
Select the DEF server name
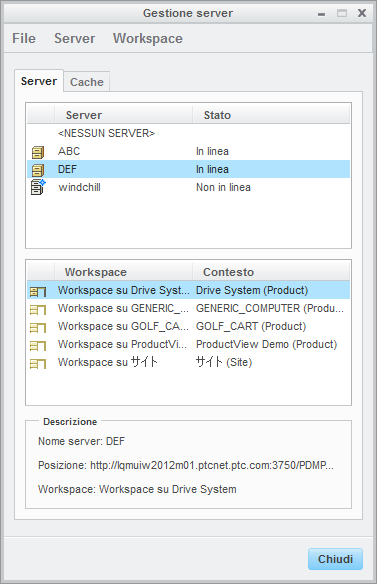tap(67, 169)
